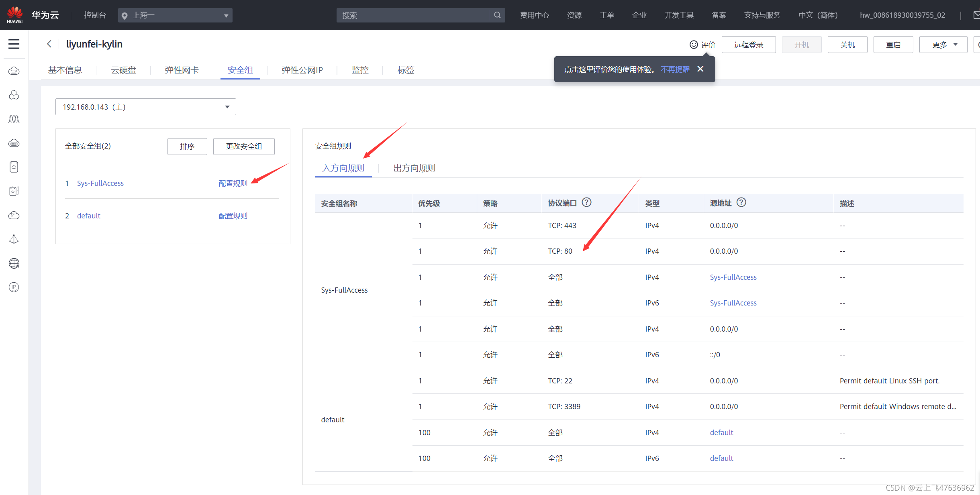The height and width of the screenshot is (495, 980).
Task: Open the help icon beside 源地址
Action: [x=741, y=202]
